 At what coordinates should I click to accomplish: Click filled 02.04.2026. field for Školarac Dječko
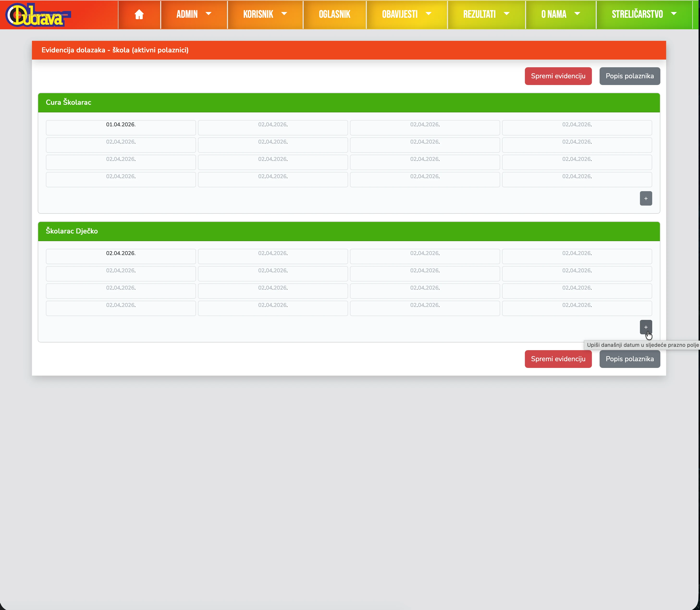coord(121,256)
